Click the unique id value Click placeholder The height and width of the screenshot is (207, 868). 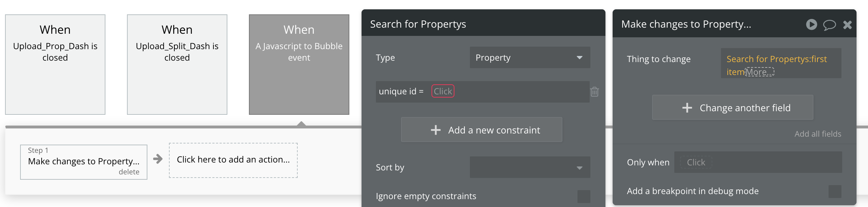click(x=443, y=91)
